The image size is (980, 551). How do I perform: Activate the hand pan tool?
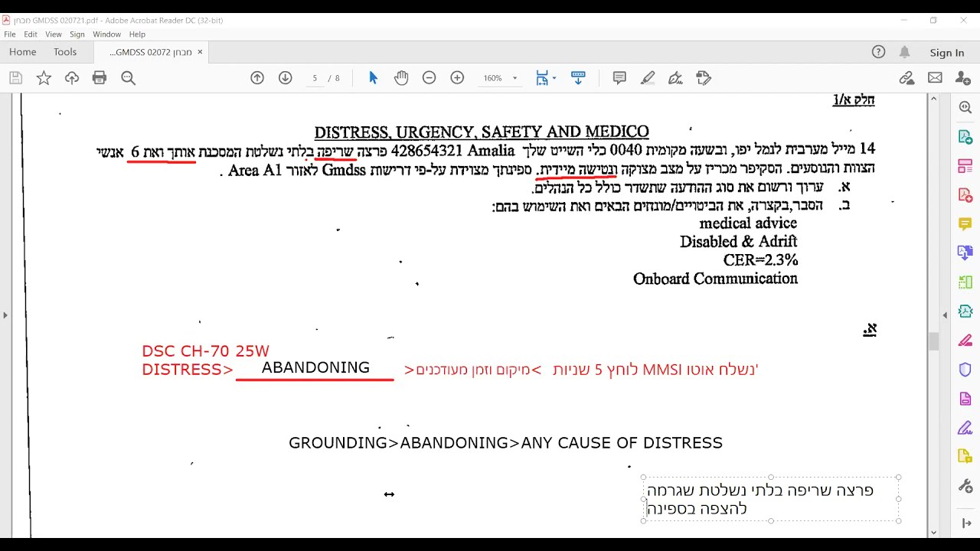coord(401,78)
